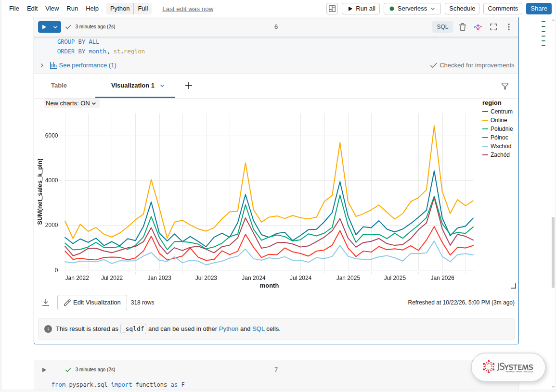Toggle Wschód series in legend

497,146
